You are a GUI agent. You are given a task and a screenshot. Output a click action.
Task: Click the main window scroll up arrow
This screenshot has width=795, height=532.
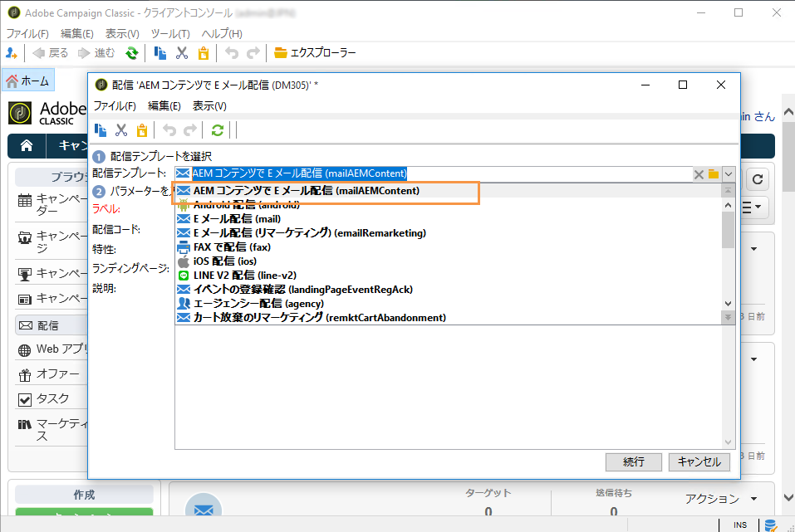(x=788, y=111)
